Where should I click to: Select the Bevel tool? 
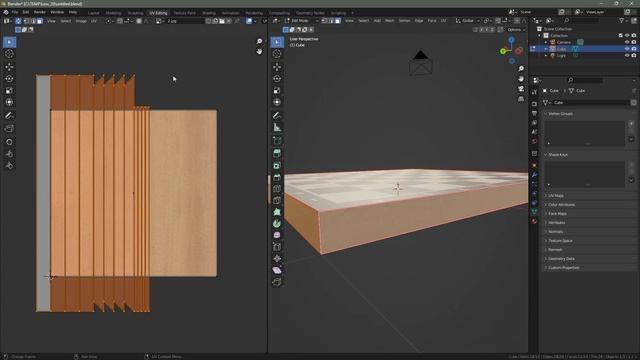tap(277, 177)
